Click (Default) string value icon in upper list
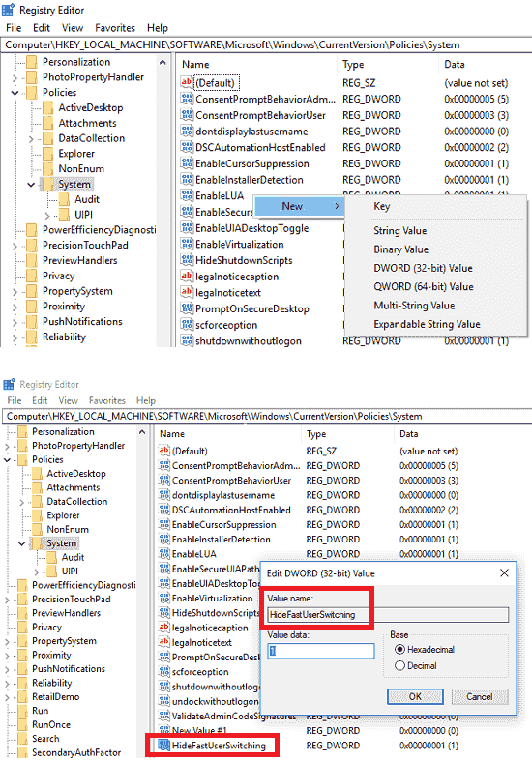The image size is (532, 762). click(x=187, y=82)
